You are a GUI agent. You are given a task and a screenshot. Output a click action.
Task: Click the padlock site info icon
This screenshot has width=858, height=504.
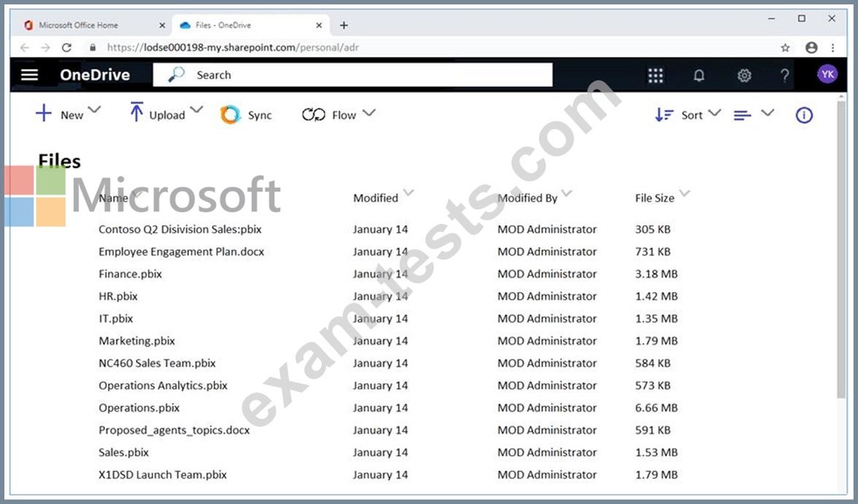(93, 47)
